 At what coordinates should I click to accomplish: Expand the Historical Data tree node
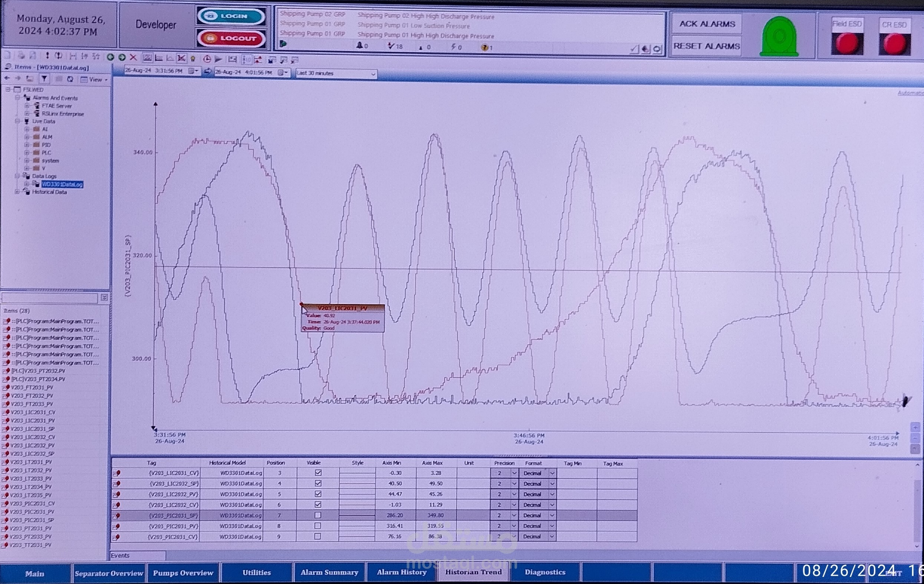click(17, 192)
